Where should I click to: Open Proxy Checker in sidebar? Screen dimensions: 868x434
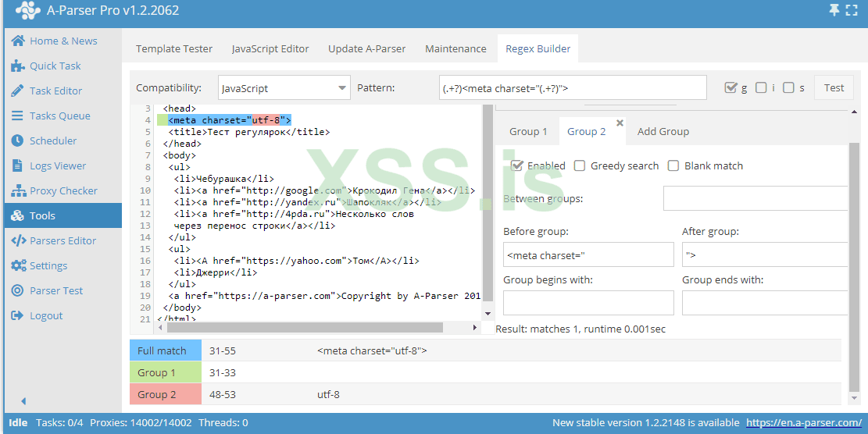click(63, 190)
